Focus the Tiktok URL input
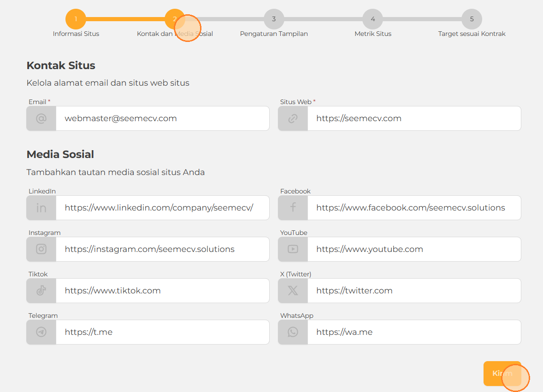The width and height of the screenshot is (543, 392). (x=162, y=291)
